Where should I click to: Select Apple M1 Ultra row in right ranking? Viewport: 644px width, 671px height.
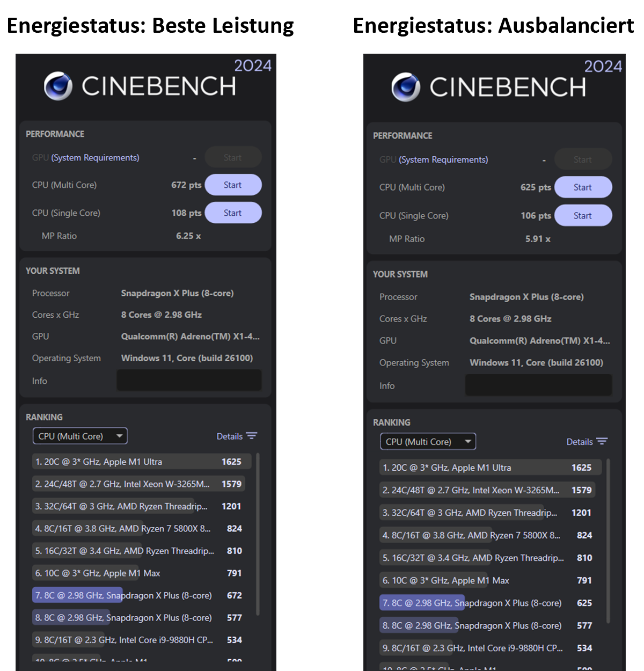click(x=491, y=468)
